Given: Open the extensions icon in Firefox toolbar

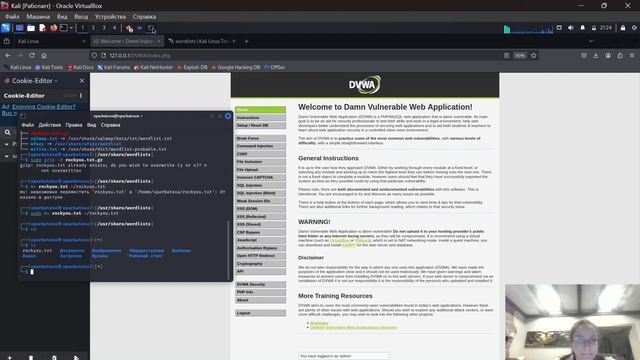Looking at the screenshot, I should [x=620, y=56].
